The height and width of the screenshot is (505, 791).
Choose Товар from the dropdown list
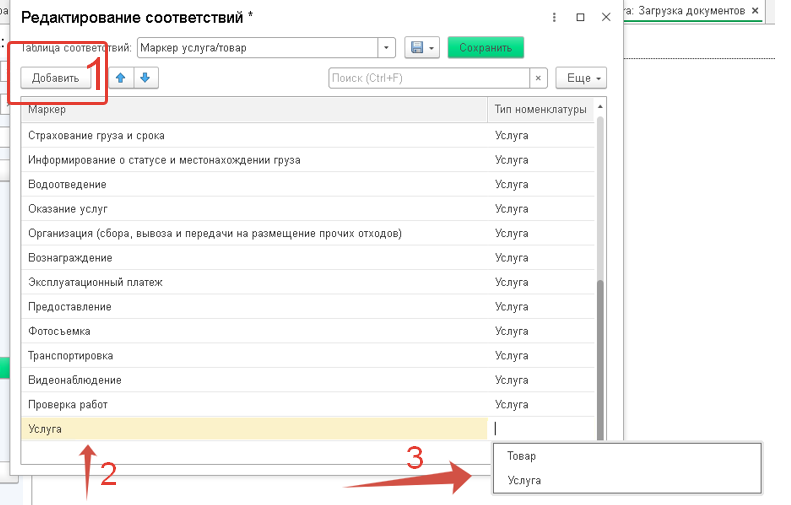[x=627, y=456]
